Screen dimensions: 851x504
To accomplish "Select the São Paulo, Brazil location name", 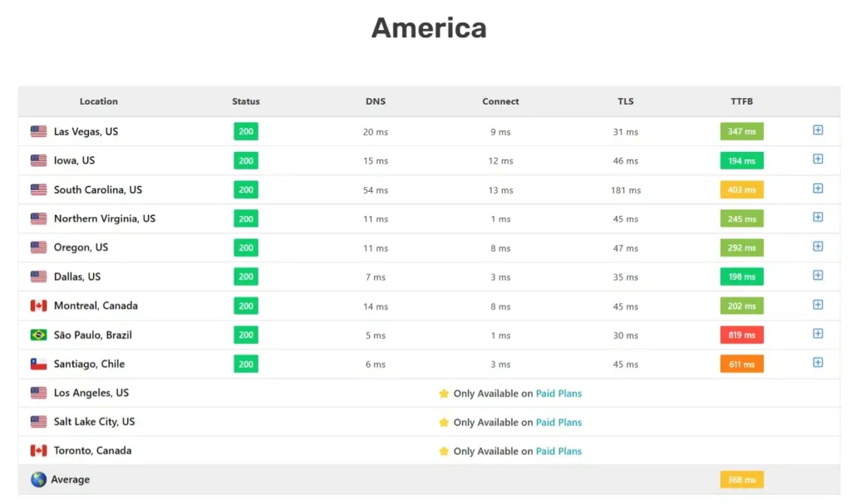I will 93,335.
